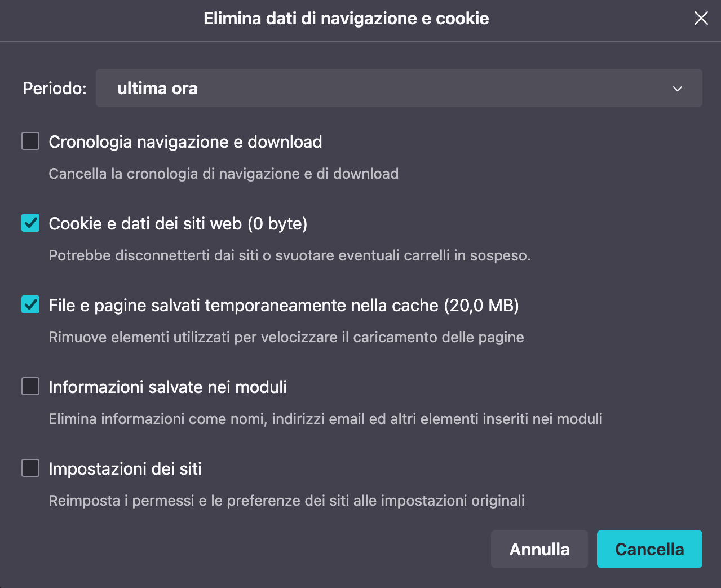The image size is (721, 588).
Task: Click the dialog title "Elimina dati di navigazione e cookie"
Action: pyautogui.click(x=346, y=19)
